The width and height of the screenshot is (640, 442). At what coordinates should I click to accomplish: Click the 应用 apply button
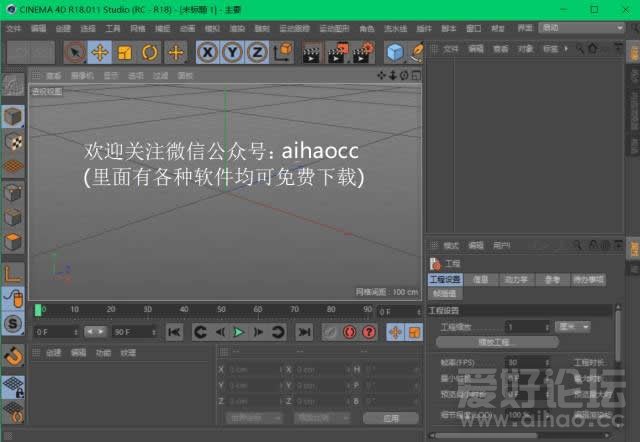click(x=391, y=417)
